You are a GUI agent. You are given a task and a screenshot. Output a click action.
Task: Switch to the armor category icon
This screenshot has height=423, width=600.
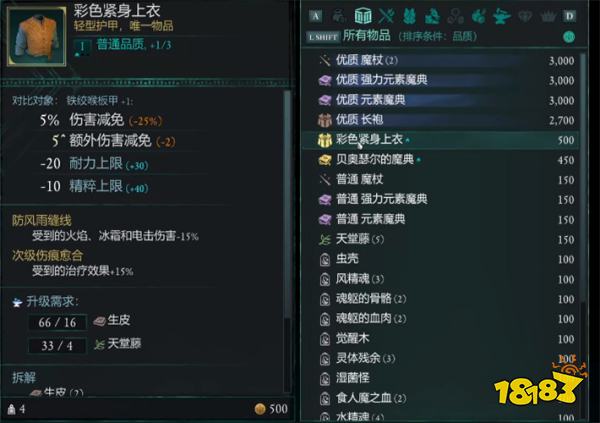click(409, 16)
